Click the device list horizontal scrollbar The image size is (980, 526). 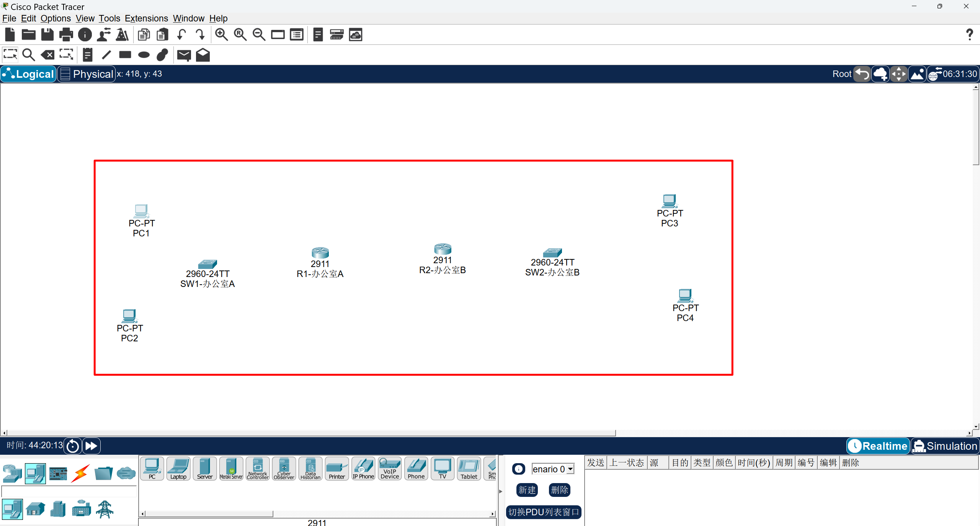pos(209,514)
